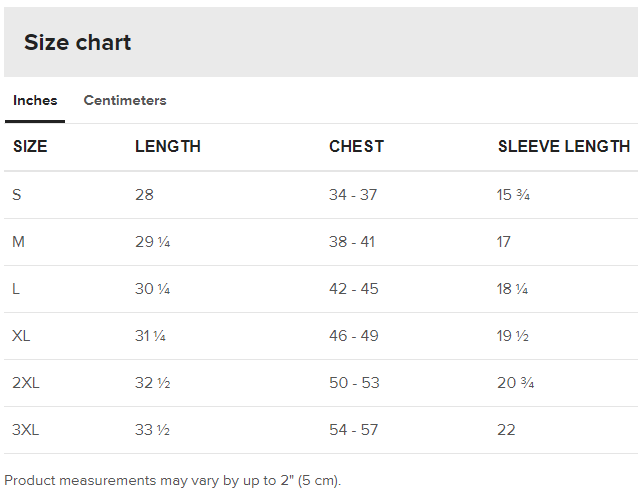Click the sleeve length value 17
Viewport: 638px width, 496px height.
pos(504,242)
